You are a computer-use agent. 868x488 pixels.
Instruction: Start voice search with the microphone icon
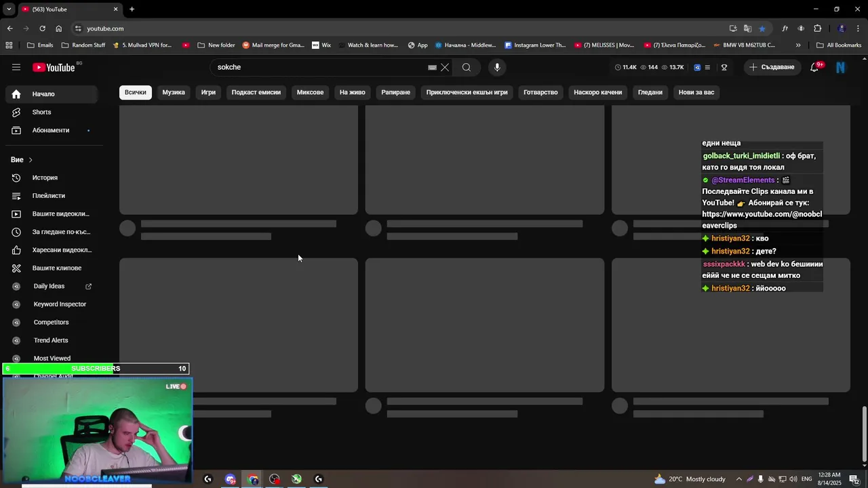(x=497, y=67)
